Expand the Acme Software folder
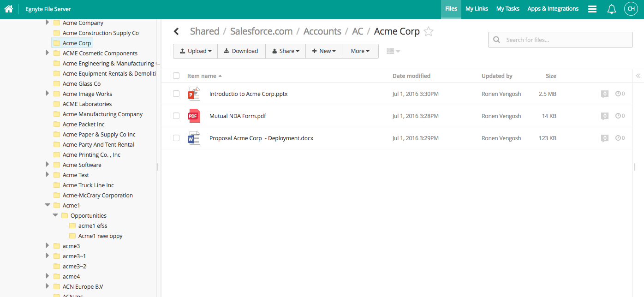644x297 pixels. pos(47,165)
